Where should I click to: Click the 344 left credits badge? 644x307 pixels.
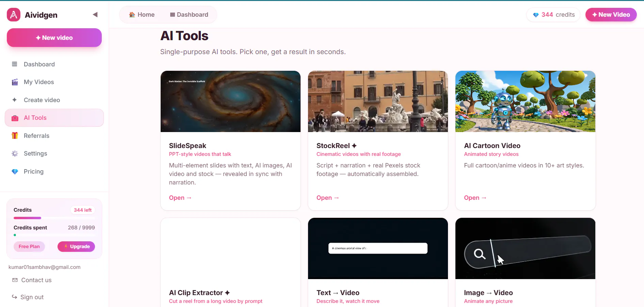(x=83, y=210)
